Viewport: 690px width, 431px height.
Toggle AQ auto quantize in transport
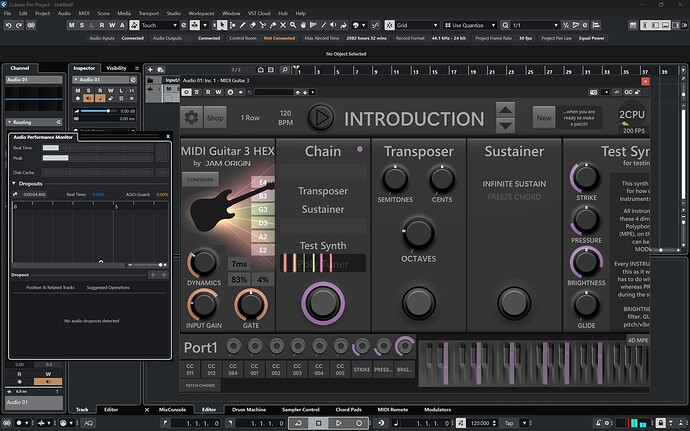[x=88, y=423]
